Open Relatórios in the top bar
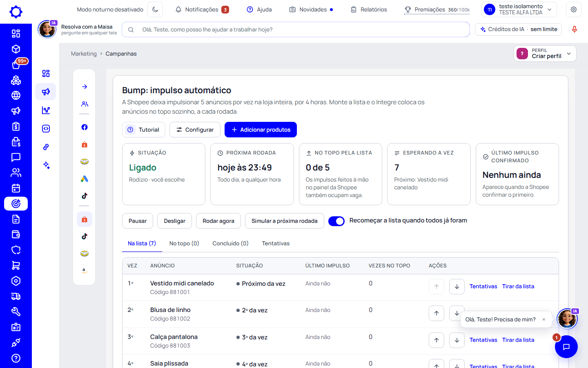This screenshot has height=368, width=588. coord(369,9)
